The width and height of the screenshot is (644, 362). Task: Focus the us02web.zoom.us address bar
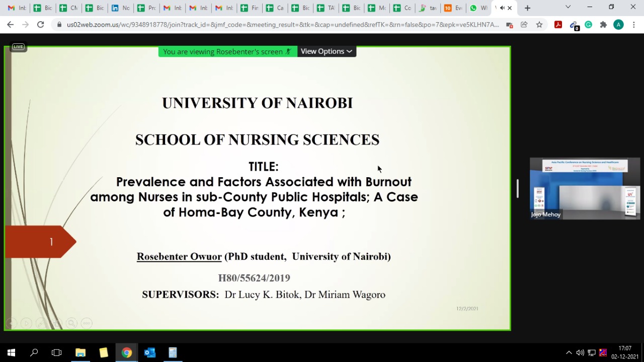click(x=283, y=25)
